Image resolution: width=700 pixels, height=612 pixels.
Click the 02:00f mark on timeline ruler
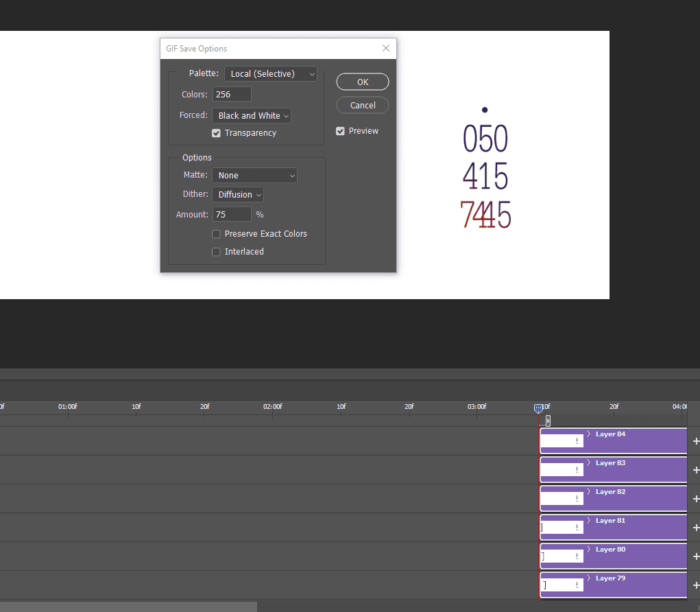[273, 406]
